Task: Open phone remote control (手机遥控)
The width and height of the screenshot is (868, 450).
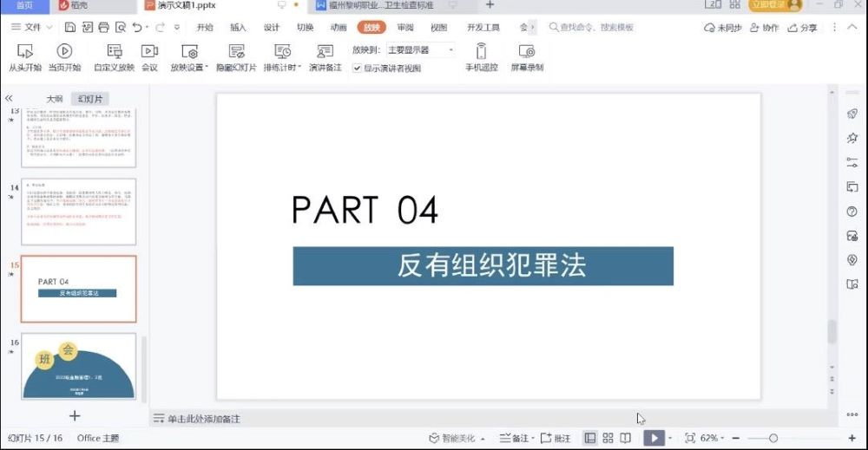Action: (x=481, y=57)
